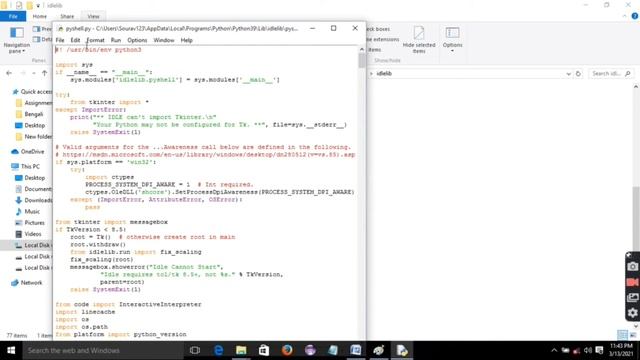The image size is (640, 360).
Task: Switch to the Home ribbon tab in Explorer
Action: [40, 16]
